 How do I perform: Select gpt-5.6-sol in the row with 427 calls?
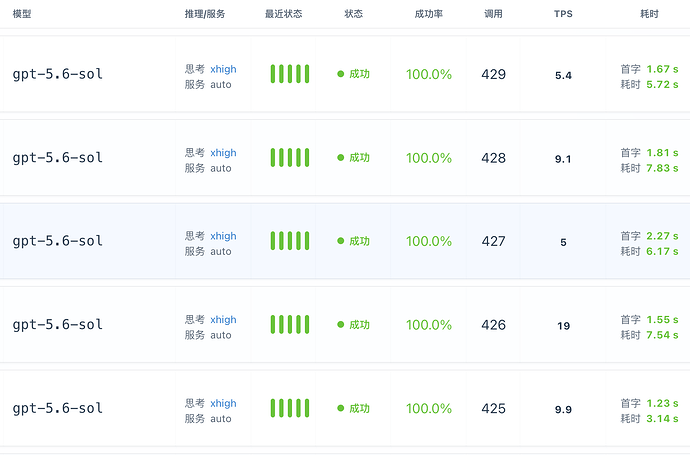click(58, 241)
